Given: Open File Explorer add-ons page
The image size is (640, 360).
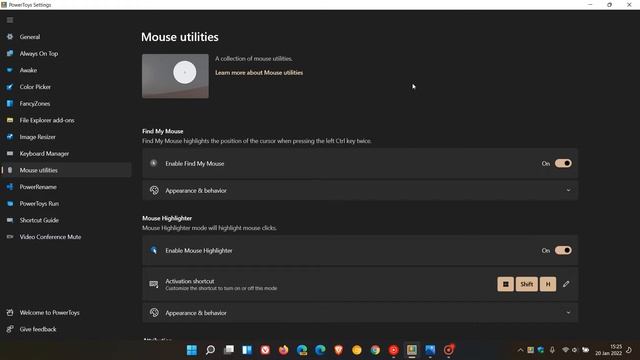Looking at the screenshot, I should pos(47,120).
